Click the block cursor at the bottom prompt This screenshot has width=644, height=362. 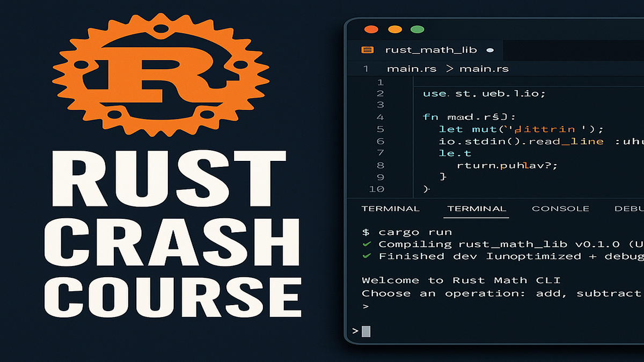(367, 331)
